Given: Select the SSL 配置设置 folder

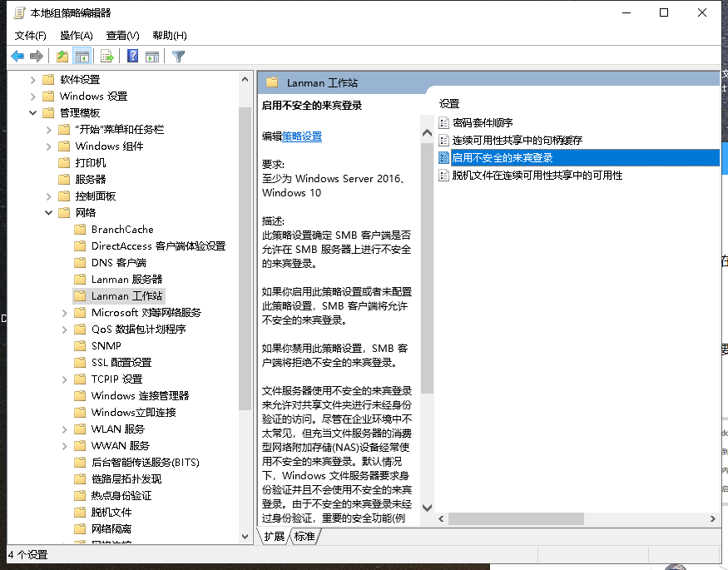Looking at the screenshot, I should 121,363.
